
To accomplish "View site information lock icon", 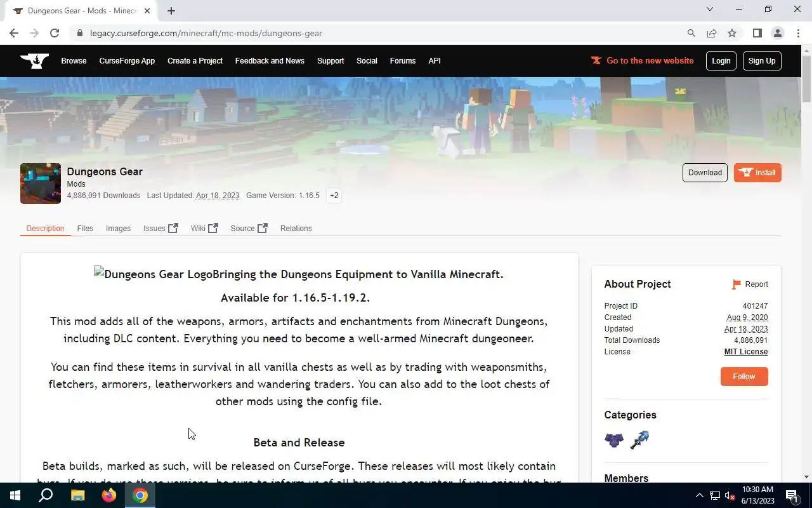I will pos(79,33).
